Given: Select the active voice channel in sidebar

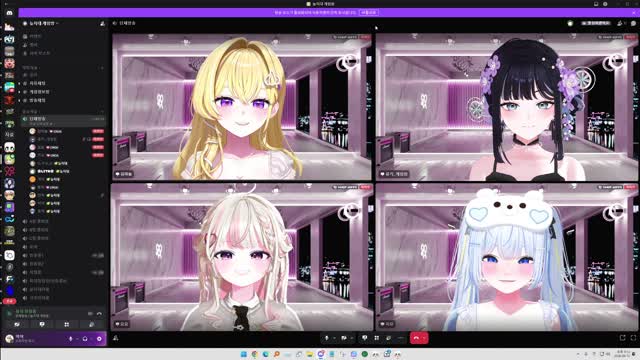Looking at the screenshot, I should tap(63, 119).
